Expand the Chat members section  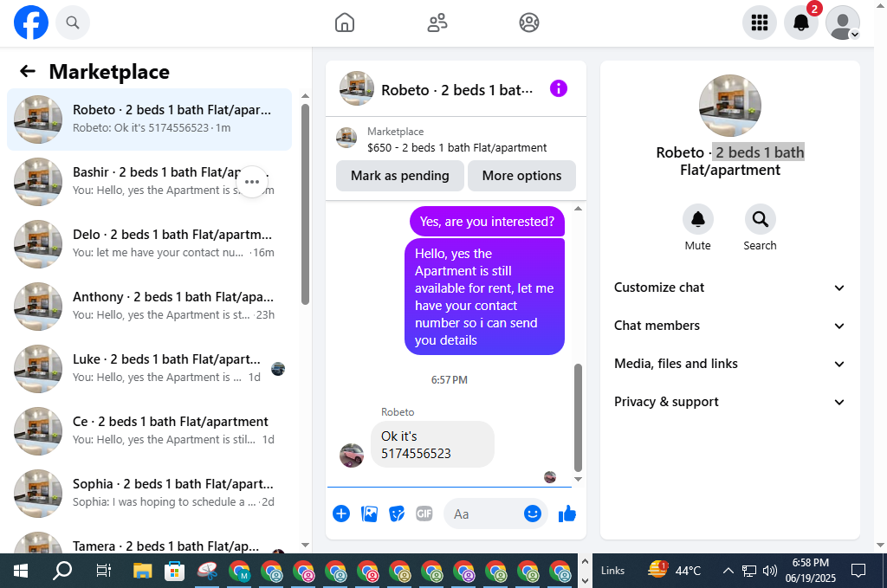tap(729, 326)
